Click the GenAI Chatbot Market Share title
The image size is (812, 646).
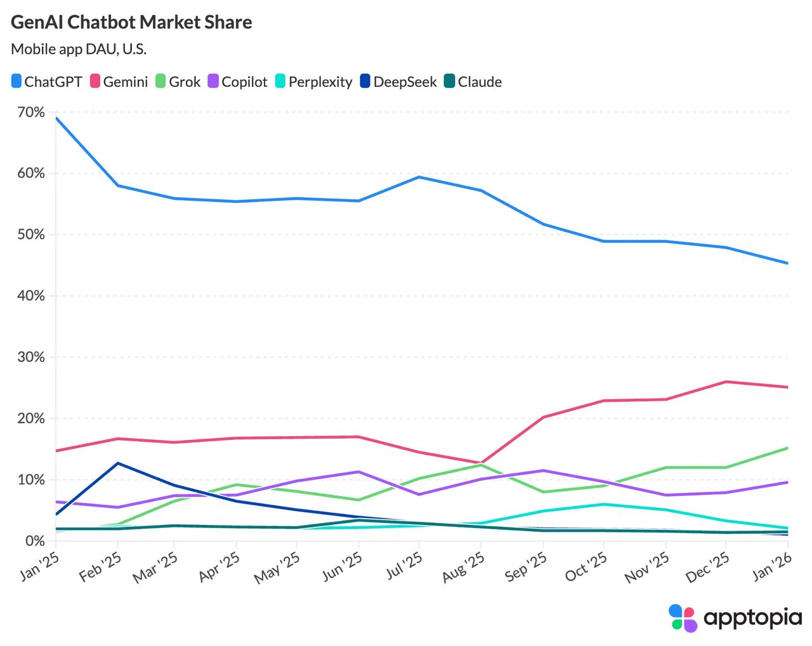[131, 22]
